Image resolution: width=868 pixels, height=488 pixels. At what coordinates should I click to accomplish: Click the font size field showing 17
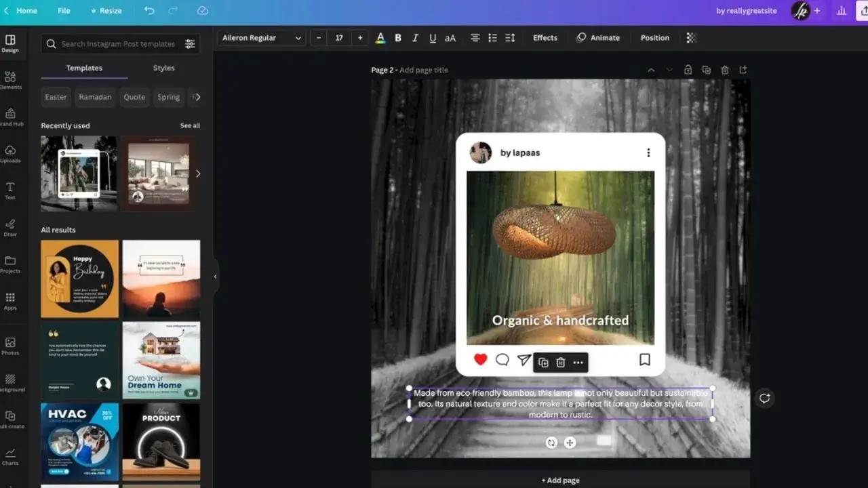click(339, 38)
